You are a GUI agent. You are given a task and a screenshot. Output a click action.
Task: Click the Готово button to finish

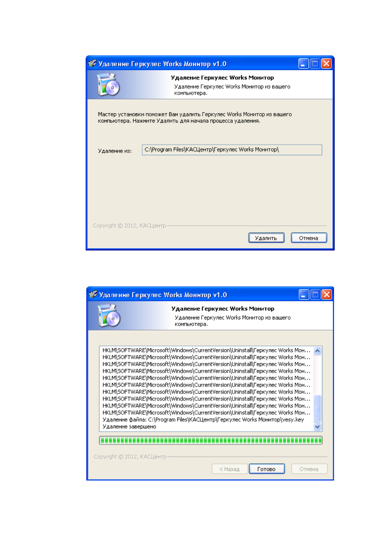pyautogui.click(x=266, y=469)
